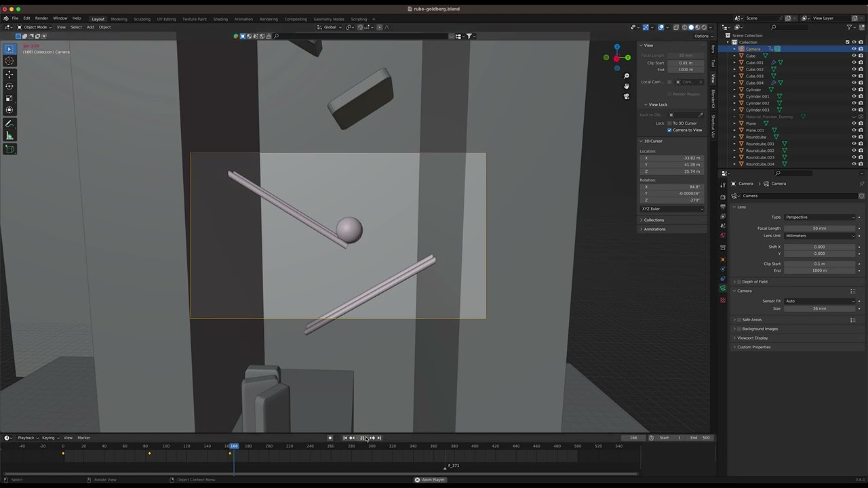The height and width of the screenshot is (488, 868).
Task: Open timeline Keying menu
Action: pyautogui.click(x=50, y=438)
